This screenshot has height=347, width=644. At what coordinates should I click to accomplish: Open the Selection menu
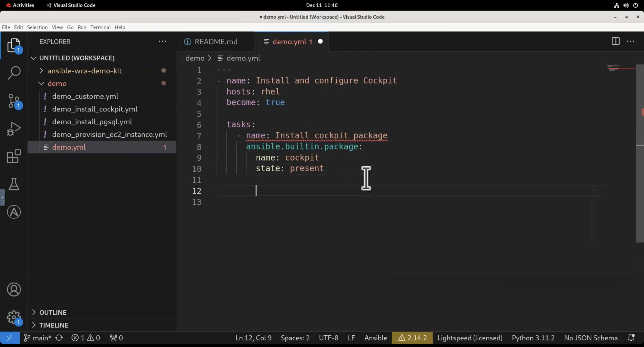pos(37,27)
